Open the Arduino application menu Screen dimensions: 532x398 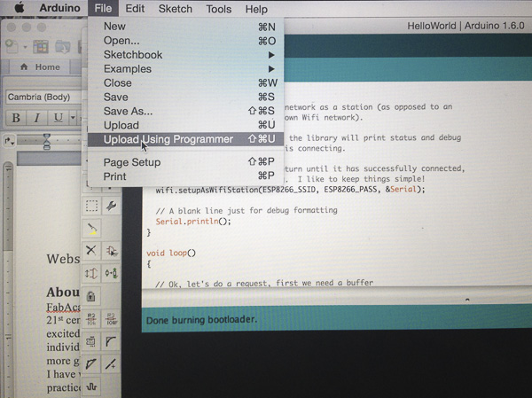pos(59,8)
